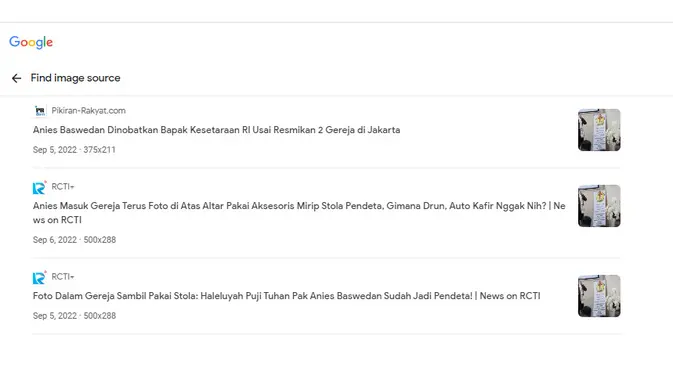Click Pikiran-Rakyat.com source name

point(88,111)
